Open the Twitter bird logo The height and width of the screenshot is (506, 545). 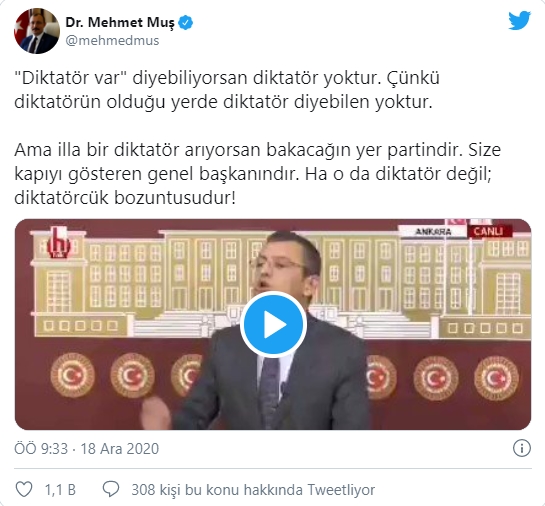[x=519, y=21]
